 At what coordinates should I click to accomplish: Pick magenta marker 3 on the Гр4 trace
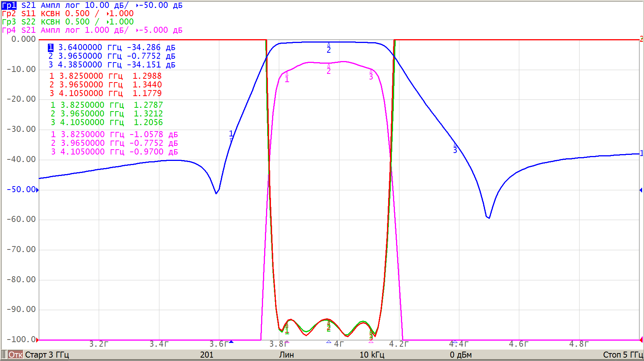(371, 75)
